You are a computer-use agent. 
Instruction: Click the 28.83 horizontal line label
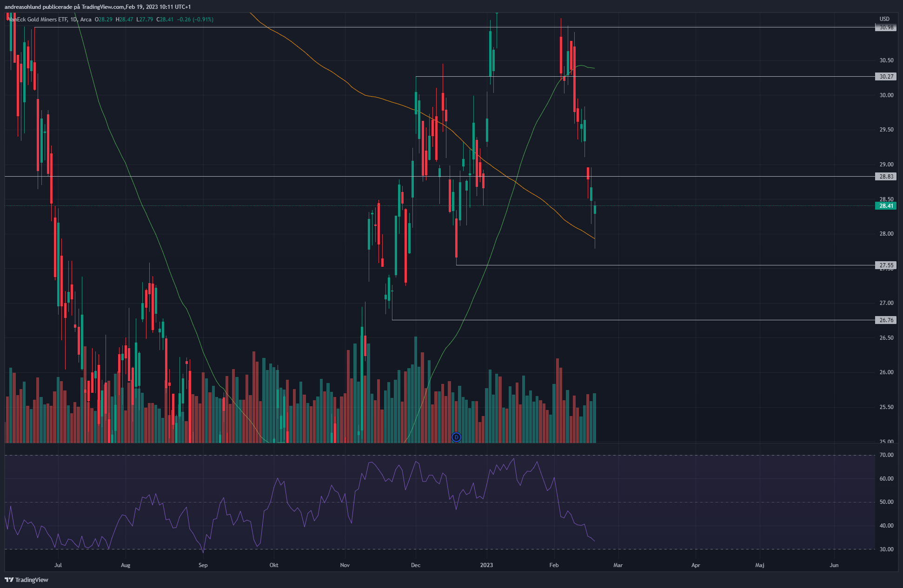tap(885, 177)
